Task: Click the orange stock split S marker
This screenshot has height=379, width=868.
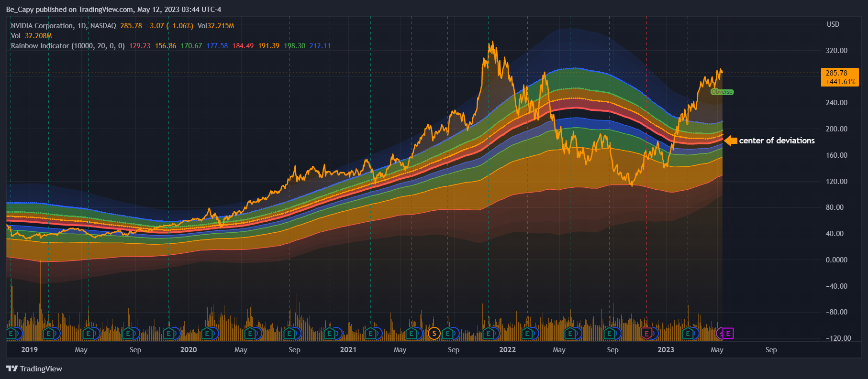Action: tap(434, 333)
